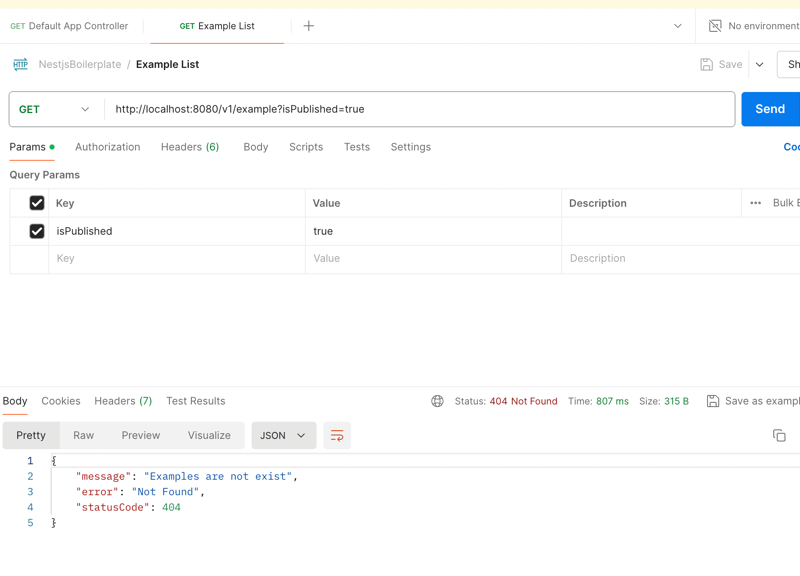800x576 pixels.
Task: Open the Params tab
Action: pyautogui.click(x=32, y=147)
